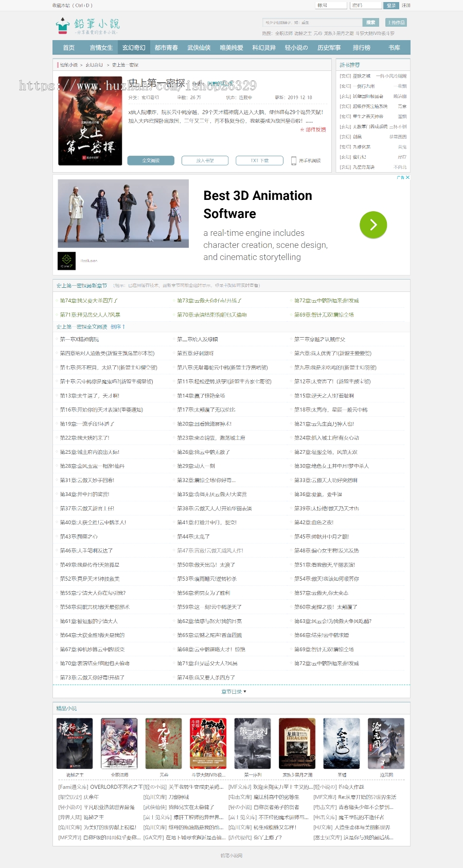Click the mobile phone reading icon
Image resolution: width=463 pixels, height=868 pixels.
pyautogui.click(x=294, y=160)
